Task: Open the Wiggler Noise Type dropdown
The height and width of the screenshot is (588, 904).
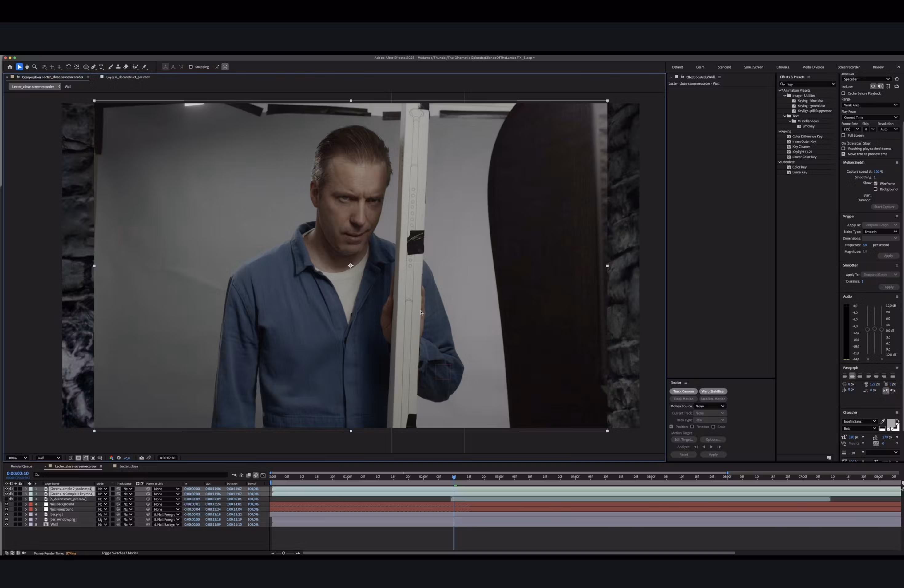Action: 880,232
